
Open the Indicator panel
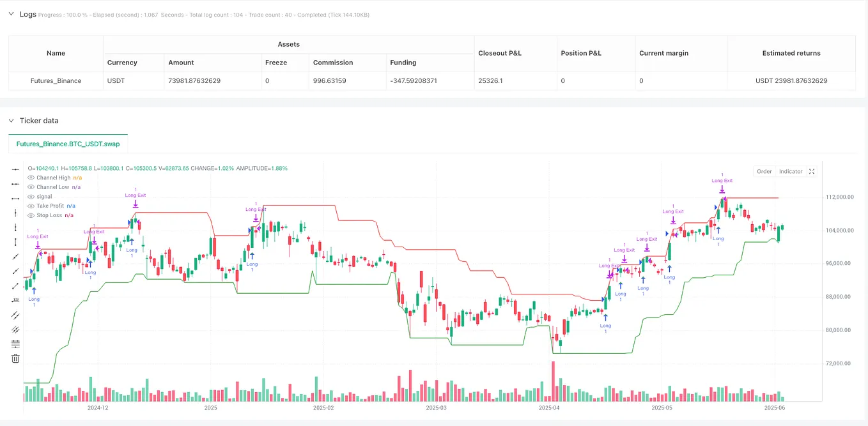coord(790,171)
